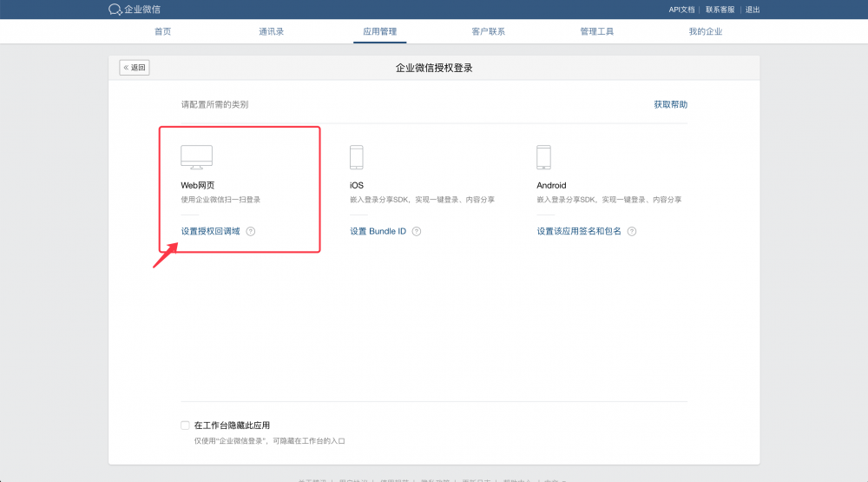868x482 pixels.
Task: Click 请配置所需的类别 text
Action: tap(214, 105)
